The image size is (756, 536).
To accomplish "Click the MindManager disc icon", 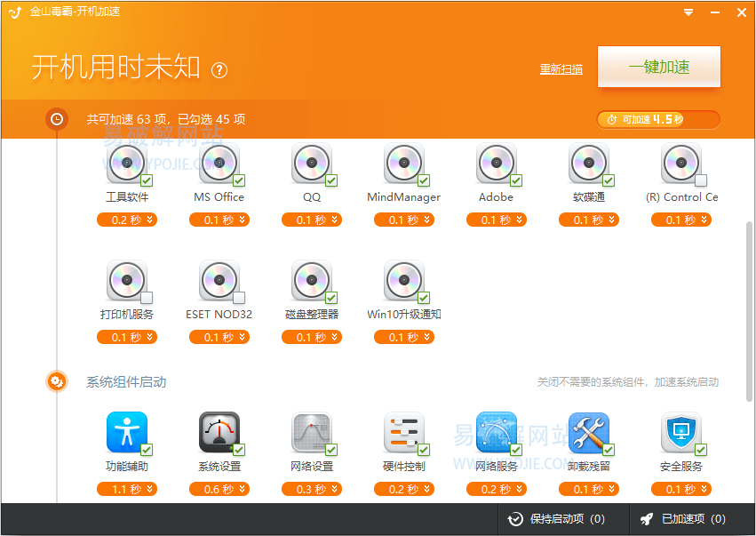I will (404, 163).
